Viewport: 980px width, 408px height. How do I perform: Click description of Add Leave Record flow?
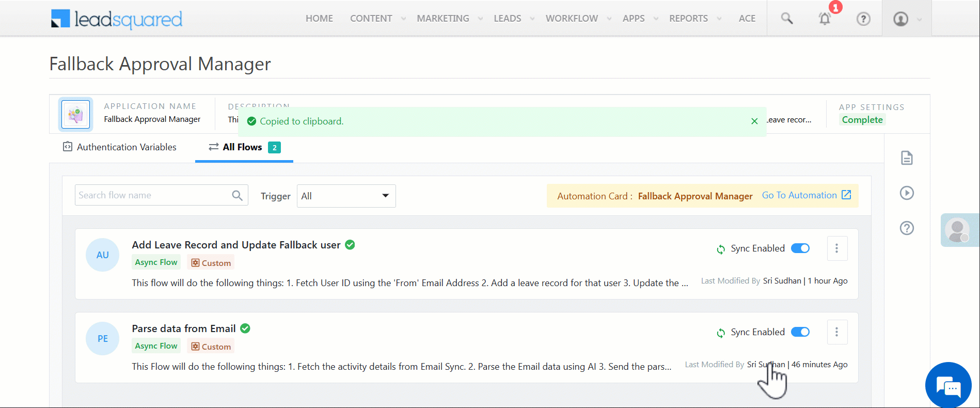(x=410, y=283)
